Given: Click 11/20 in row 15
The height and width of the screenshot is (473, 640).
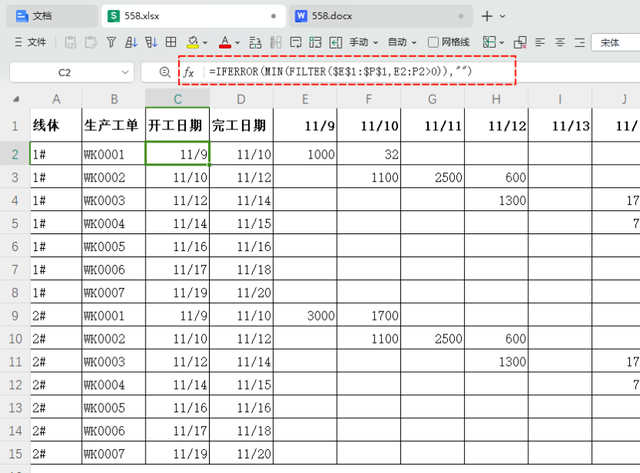Looking at the screenshot, I should (241, 453).
